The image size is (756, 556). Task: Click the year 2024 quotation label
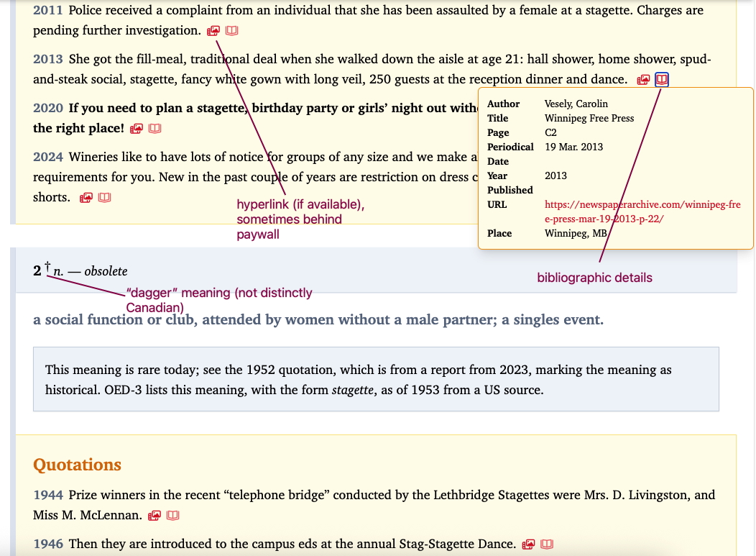pos(47,158)
